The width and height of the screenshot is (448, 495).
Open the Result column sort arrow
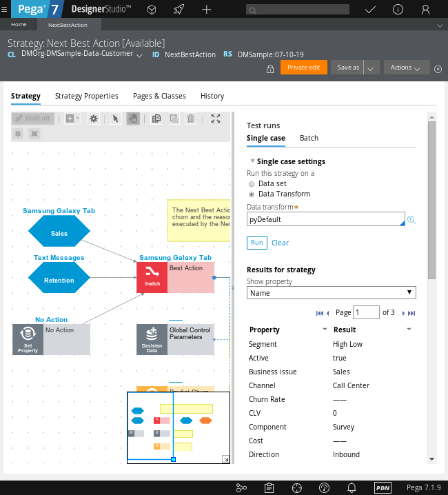tap(409, 330)
